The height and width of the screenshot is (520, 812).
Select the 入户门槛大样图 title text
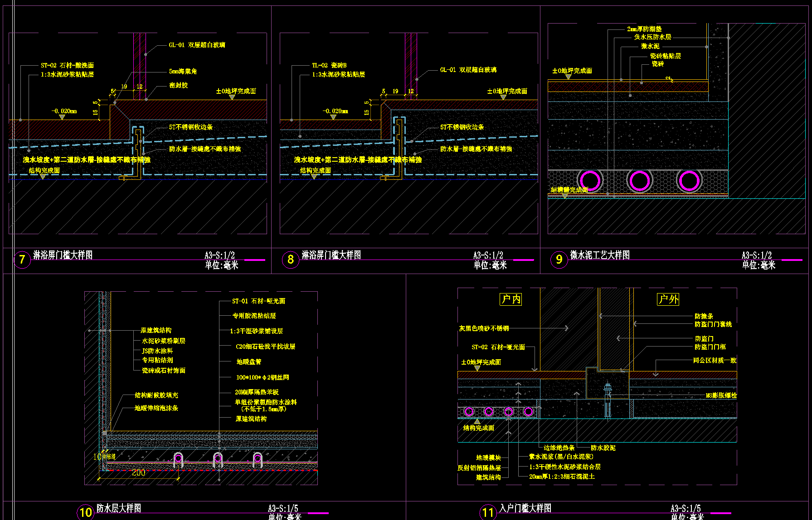525,508
